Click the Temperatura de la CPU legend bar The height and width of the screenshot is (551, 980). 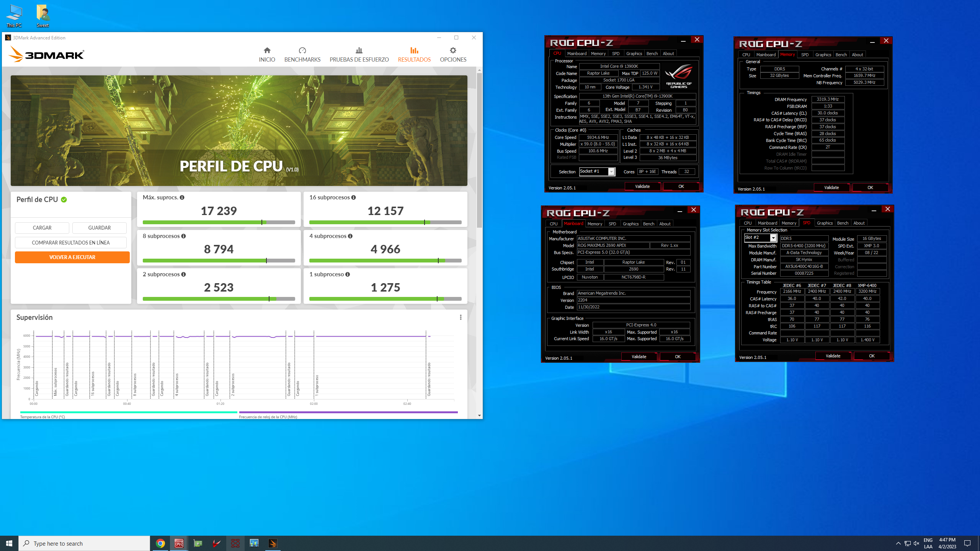129,412
